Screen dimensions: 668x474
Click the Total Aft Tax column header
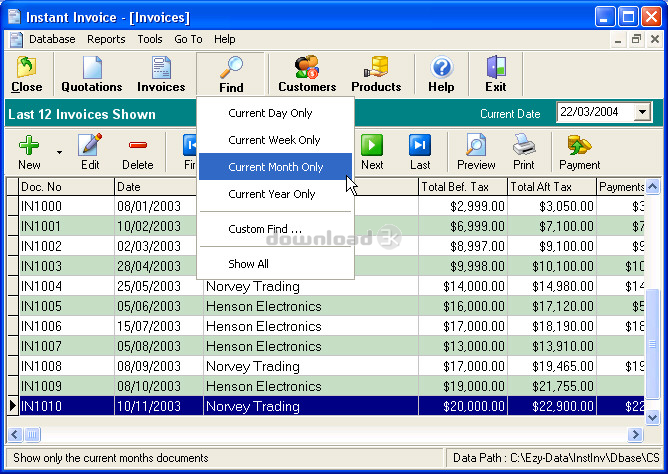click(x=552, y=187)
